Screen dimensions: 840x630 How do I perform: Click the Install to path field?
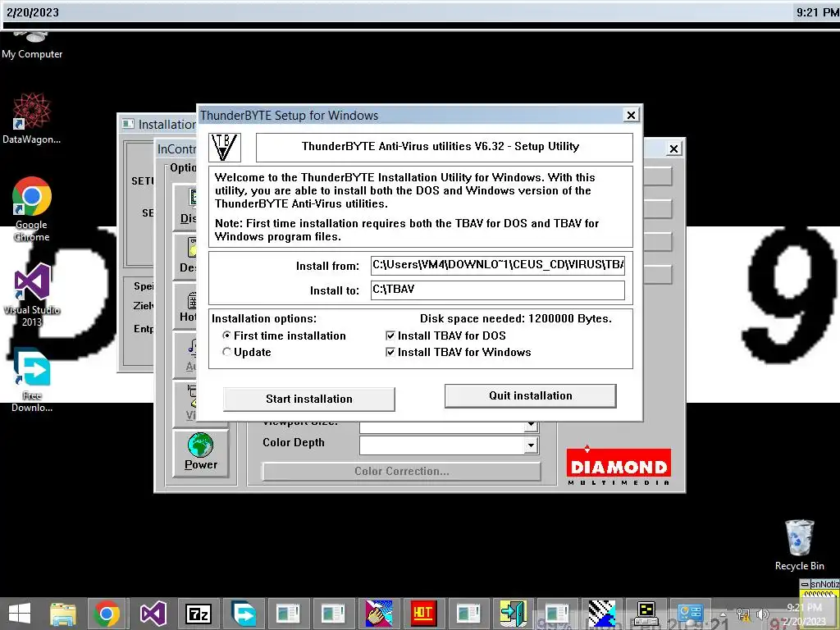pyautogui.click(x=498, y=290)
